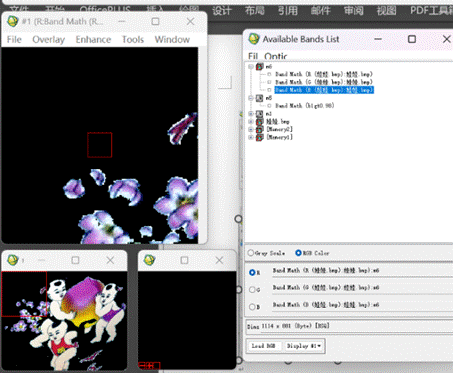Click the G band name field
This screenshot has width=453, height=373.
(362, 288)
